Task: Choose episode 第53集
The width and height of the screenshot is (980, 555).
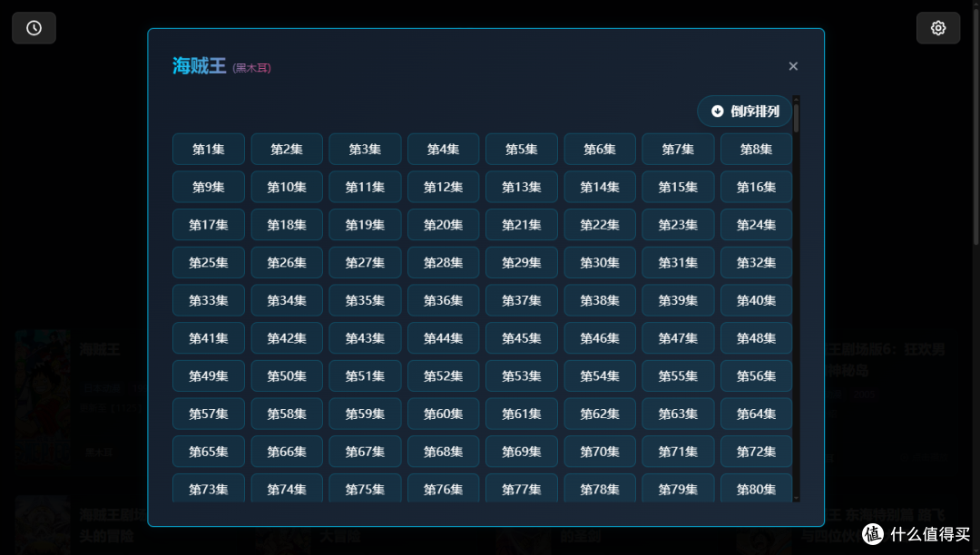Action: [521, 375]
